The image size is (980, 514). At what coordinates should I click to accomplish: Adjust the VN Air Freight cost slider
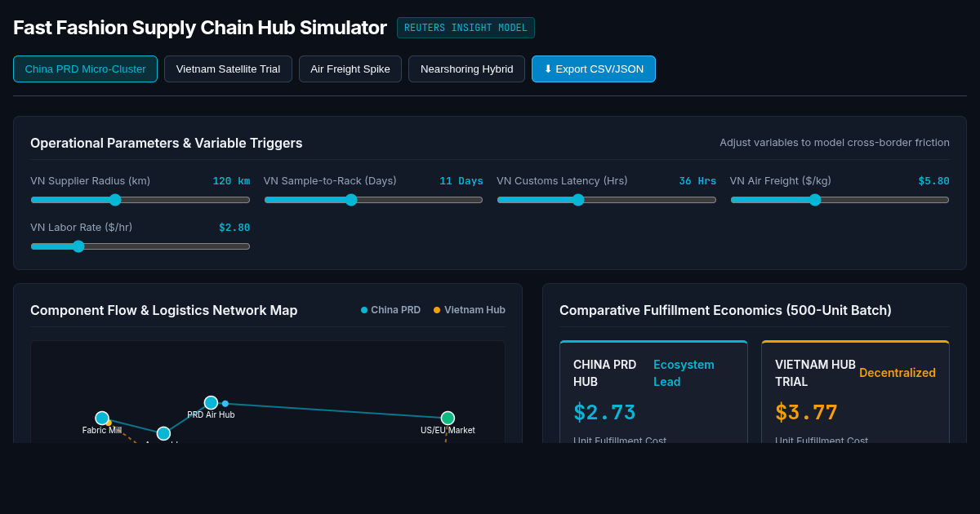[840, 200]
